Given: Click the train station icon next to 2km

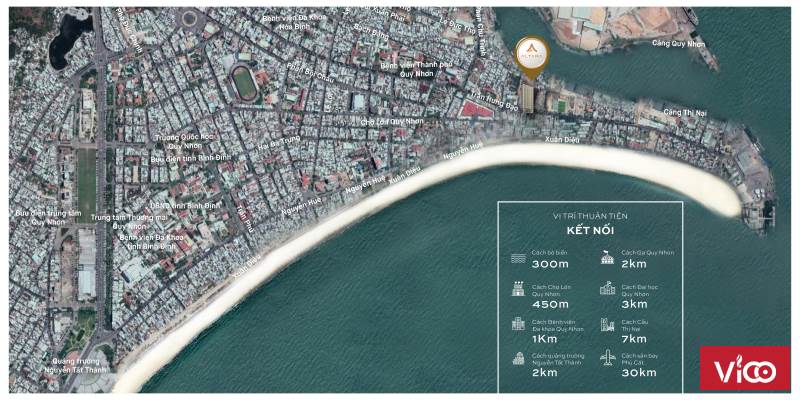Looking at the screenshot, I should [607, 257].
